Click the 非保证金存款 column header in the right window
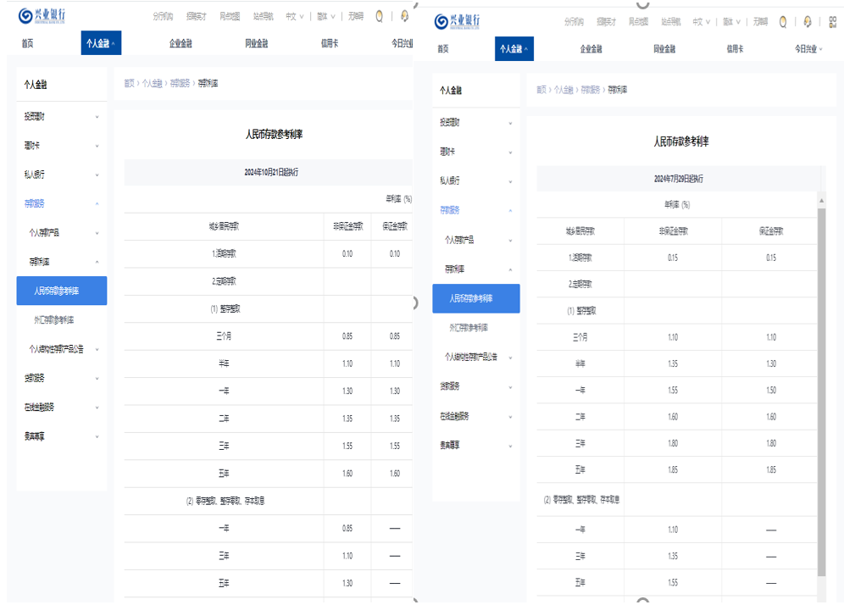Viewport: 844px width, 616px height. coord(674,231)
